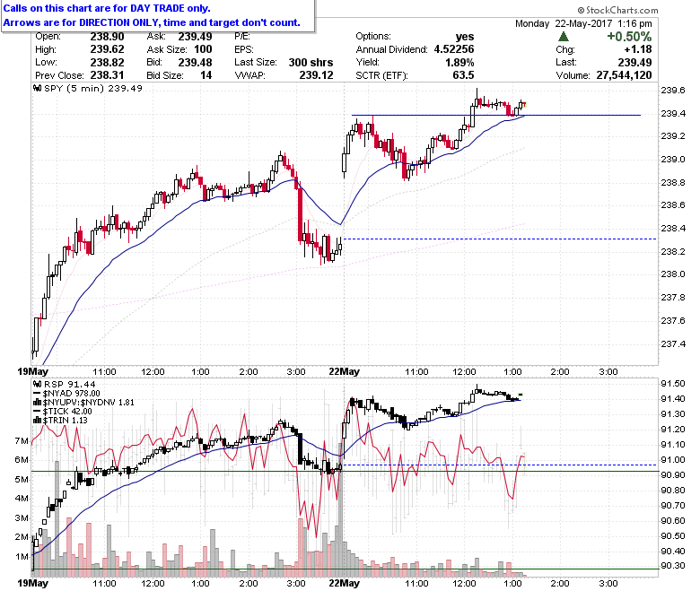
Task: Click the '$TRIN 1.13' legend entry
Action: coord(66,421)
